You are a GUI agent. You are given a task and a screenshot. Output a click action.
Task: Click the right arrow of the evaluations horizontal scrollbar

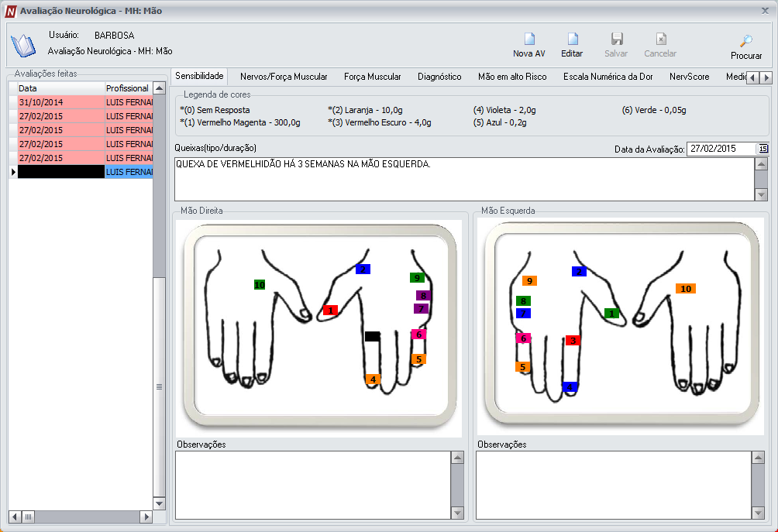pos(146,517)
